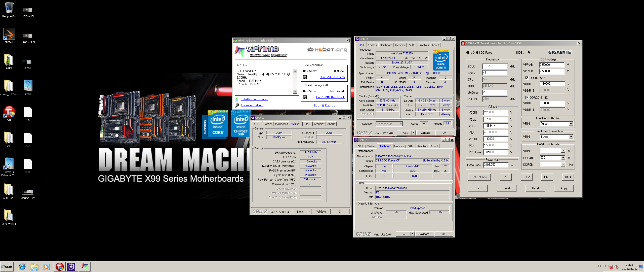
Task: Open the X99 results folder icon
Action: [x=9, y=217]
